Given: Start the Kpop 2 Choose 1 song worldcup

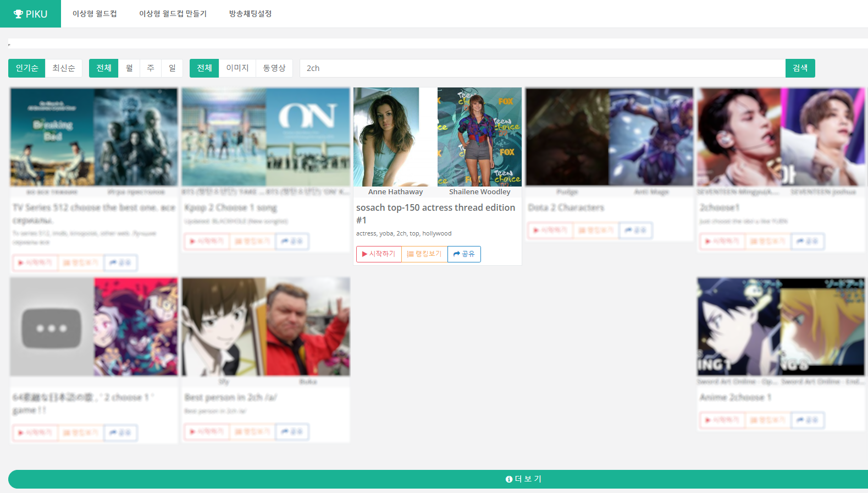Looking at the screenshot, I should (207, 242).
